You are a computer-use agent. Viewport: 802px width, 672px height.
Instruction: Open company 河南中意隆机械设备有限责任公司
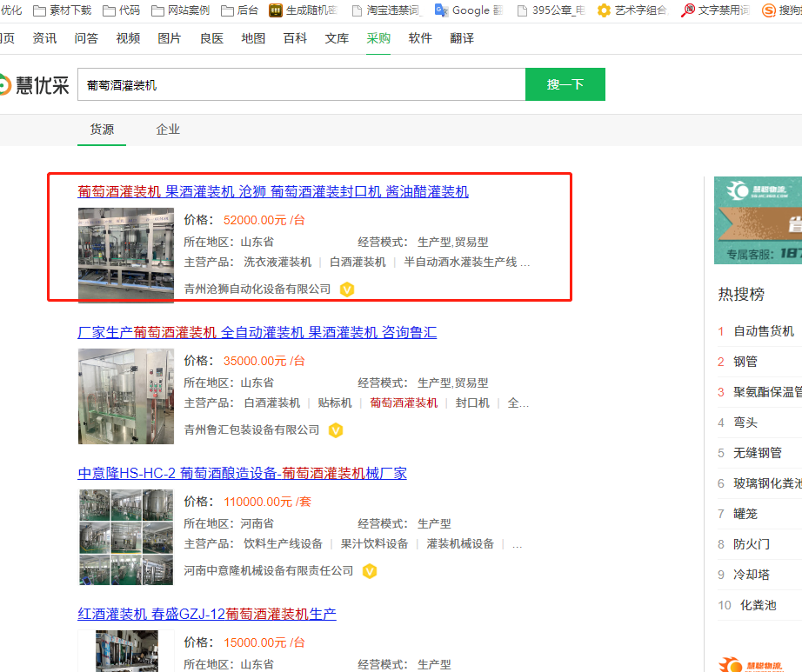pyautogui.click(x=269, y=571)
